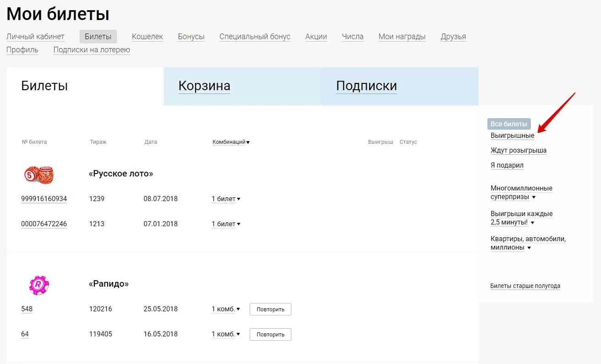Click the № билета column header
This screenshot has height=364, width=601.
point(34,142)
